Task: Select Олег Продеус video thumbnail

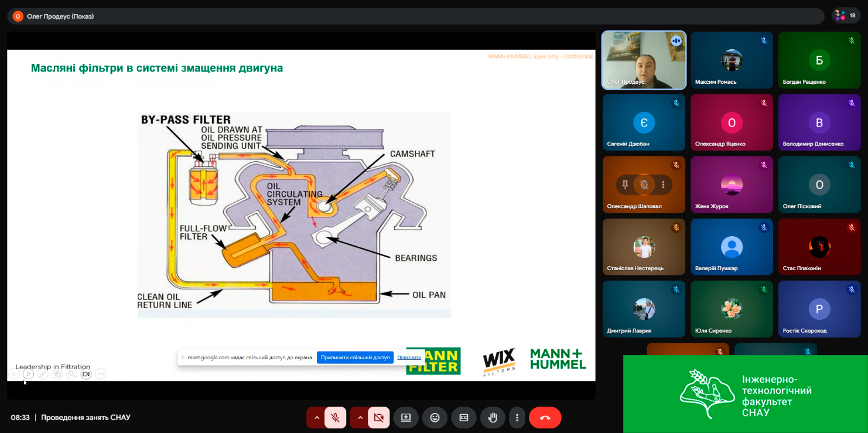Action: [644, 60]
